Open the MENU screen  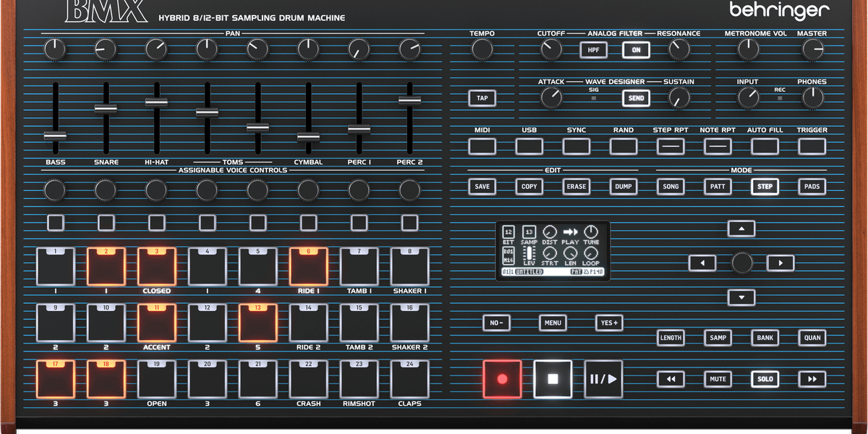pyautogui.click(x=553, y=323)
